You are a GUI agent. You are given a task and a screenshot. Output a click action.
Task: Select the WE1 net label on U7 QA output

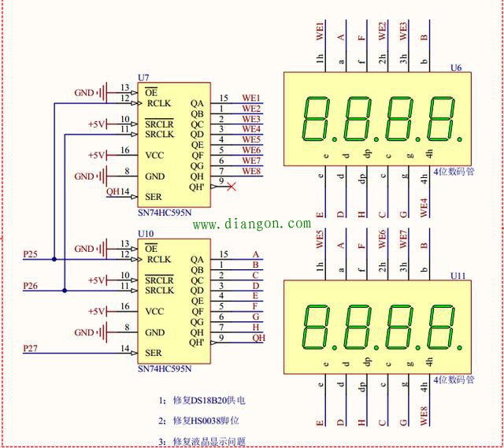pyautogui.click(x=251, y=98)
